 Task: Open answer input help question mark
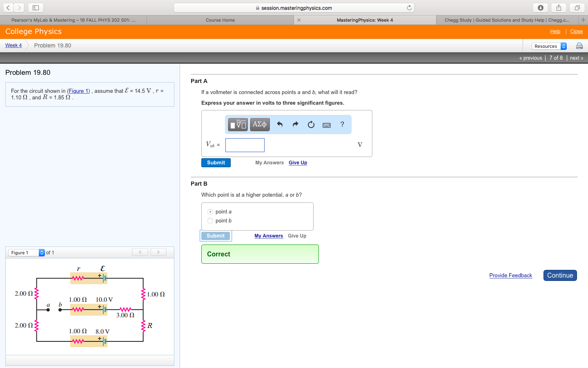(342, 124)
